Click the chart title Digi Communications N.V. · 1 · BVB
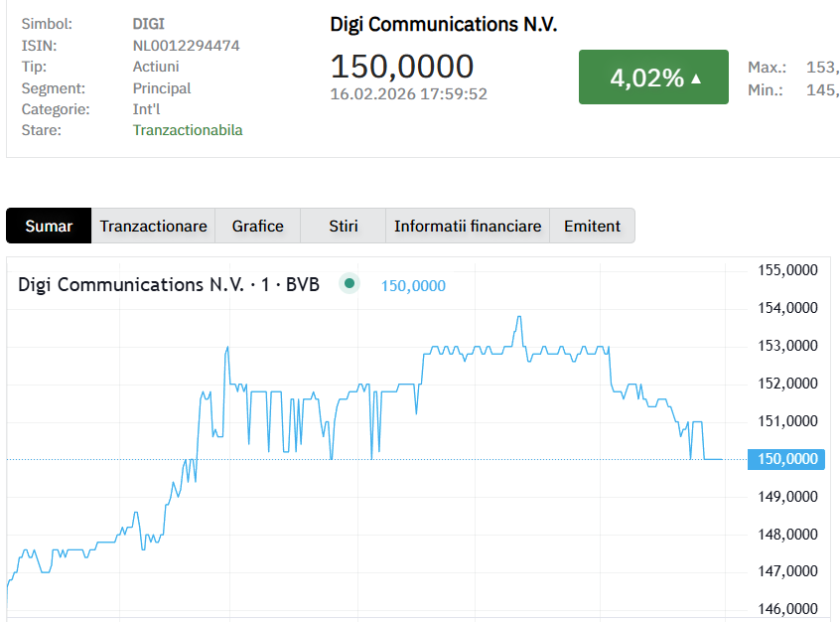 tap(169, 284)
